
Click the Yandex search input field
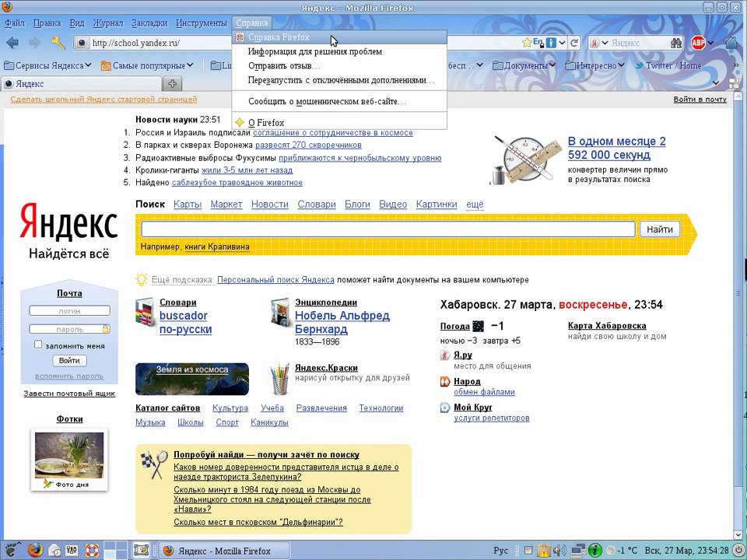pos(388,229)
